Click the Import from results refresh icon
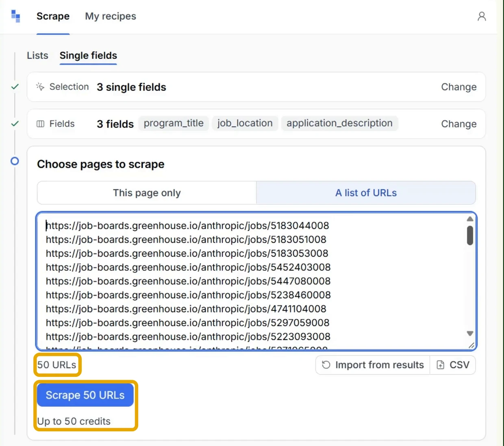This screenshot has width=504, height=446. [x=326, y=365]
